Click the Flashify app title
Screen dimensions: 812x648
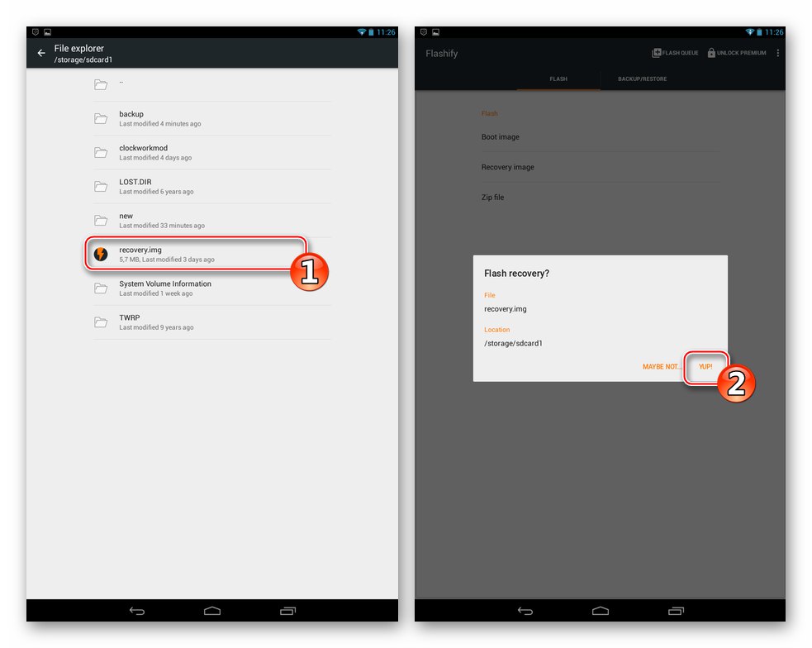[x=441, y=54]
